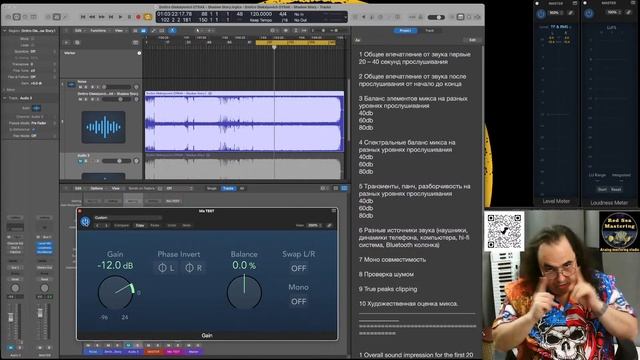Toggle the blue Catch Playhead button
640x360 pixels.
pos(172,31)
